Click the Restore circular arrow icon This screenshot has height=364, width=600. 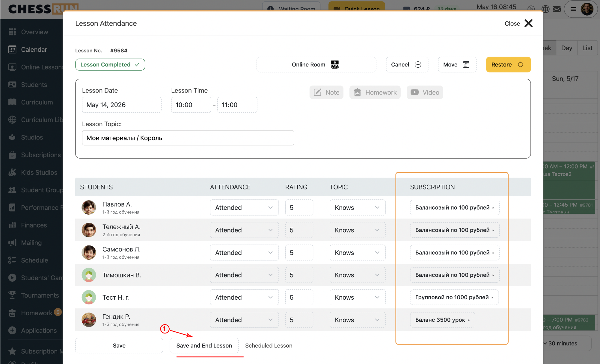pyautogui.click(x=521, y=65)
